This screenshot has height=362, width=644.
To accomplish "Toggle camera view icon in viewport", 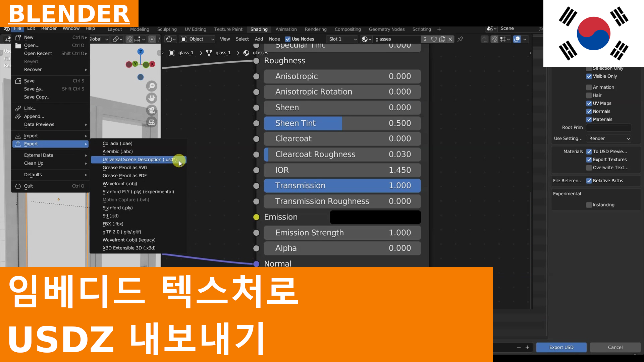I will click(152, 110).
